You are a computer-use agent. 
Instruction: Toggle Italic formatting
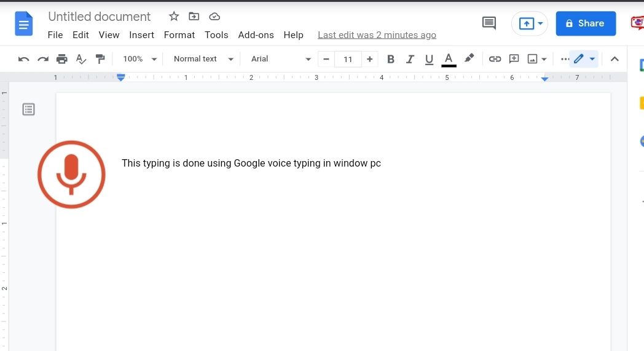click(x=409, y=59)
